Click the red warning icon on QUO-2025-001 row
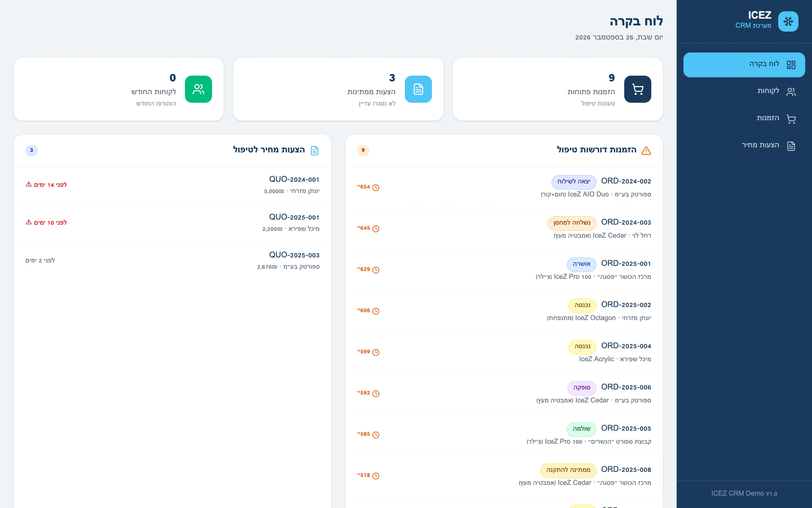 point(28,222)
